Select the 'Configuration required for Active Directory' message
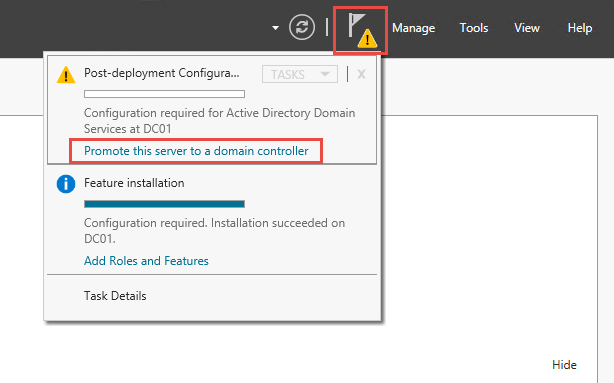Image resolution: width=614 pixels, height=383 pixels. [219, 121]
